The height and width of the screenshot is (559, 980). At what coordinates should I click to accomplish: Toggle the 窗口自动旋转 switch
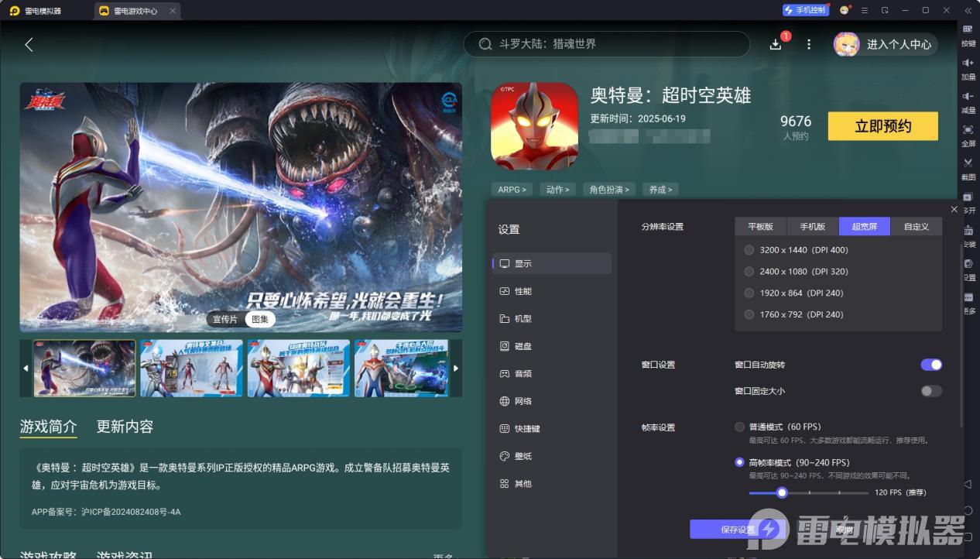pos(930,365)
